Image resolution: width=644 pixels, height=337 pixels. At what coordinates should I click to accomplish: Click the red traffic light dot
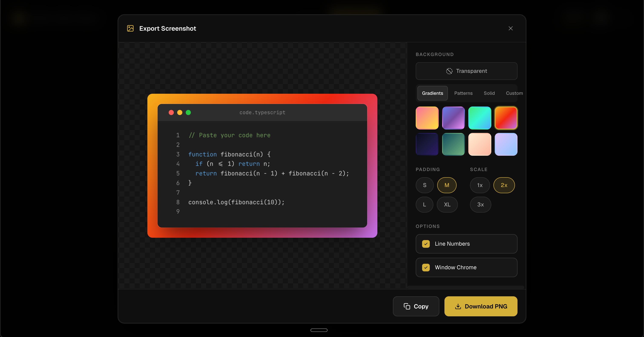171,112
